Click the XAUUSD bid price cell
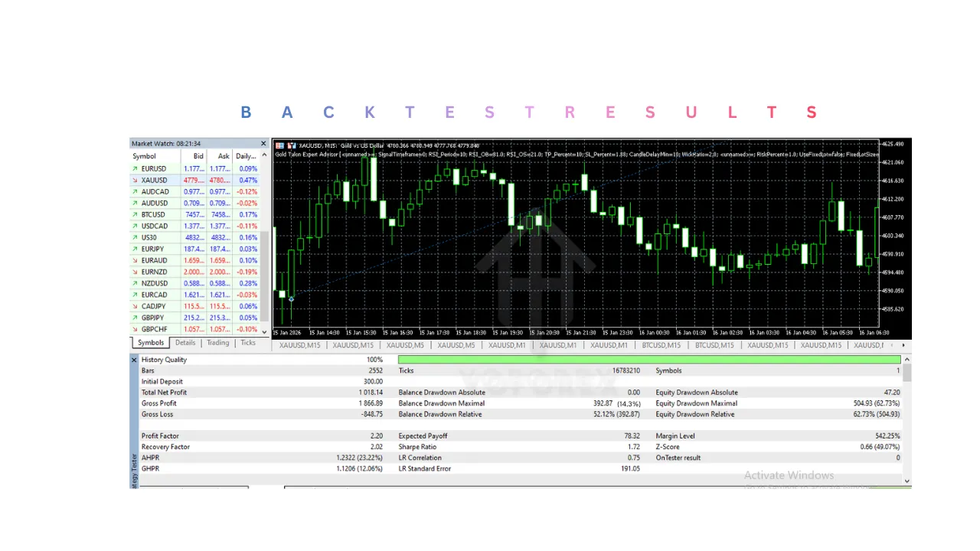Image resolution: width=980 pixels, height=551 pixels. (194, 180)
